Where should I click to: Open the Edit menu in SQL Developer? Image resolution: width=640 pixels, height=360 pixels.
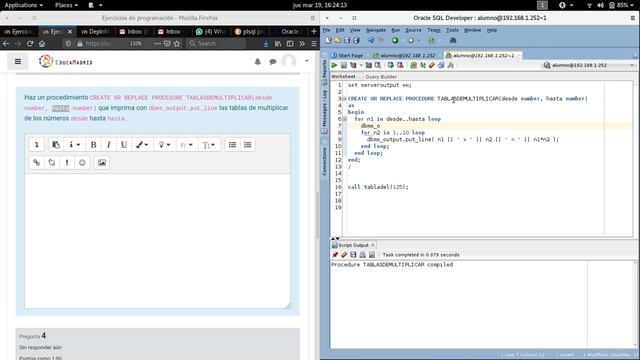coord(340,30)
